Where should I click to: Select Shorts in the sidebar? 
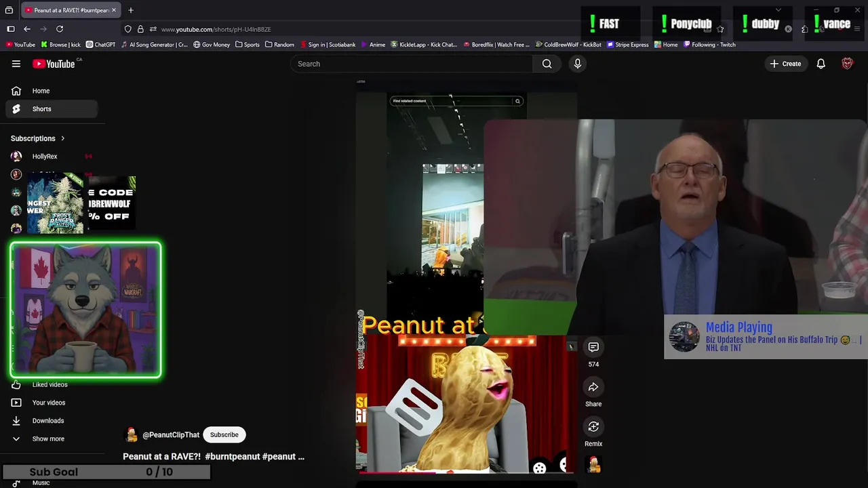tap(52, 108)
